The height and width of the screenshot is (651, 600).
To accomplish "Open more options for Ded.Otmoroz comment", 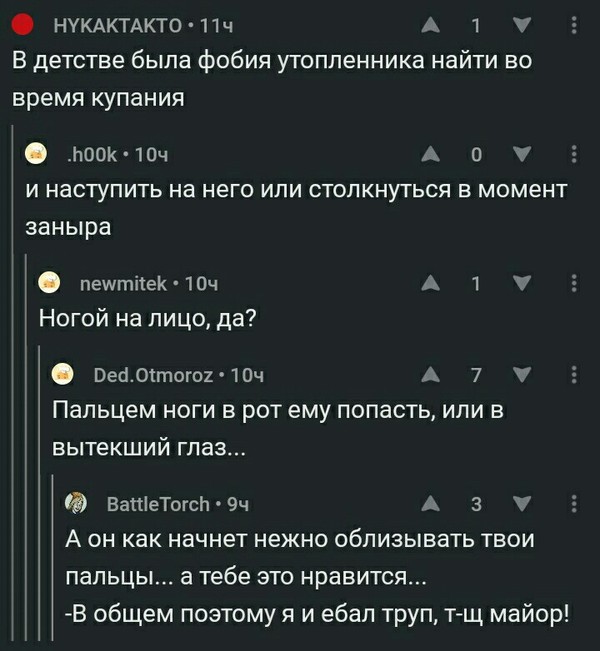I will 573,374.
